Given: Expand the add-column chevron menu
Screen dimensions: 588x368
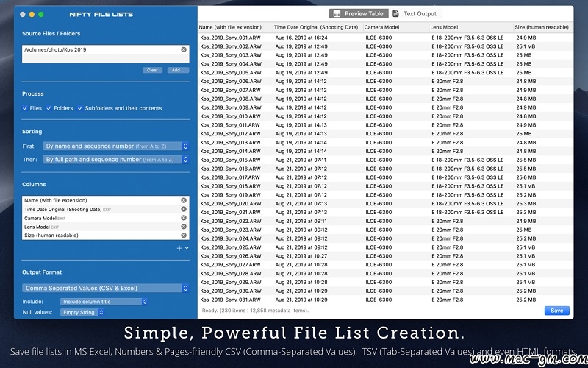Looking at the screenshot, I should click(187, 248).
